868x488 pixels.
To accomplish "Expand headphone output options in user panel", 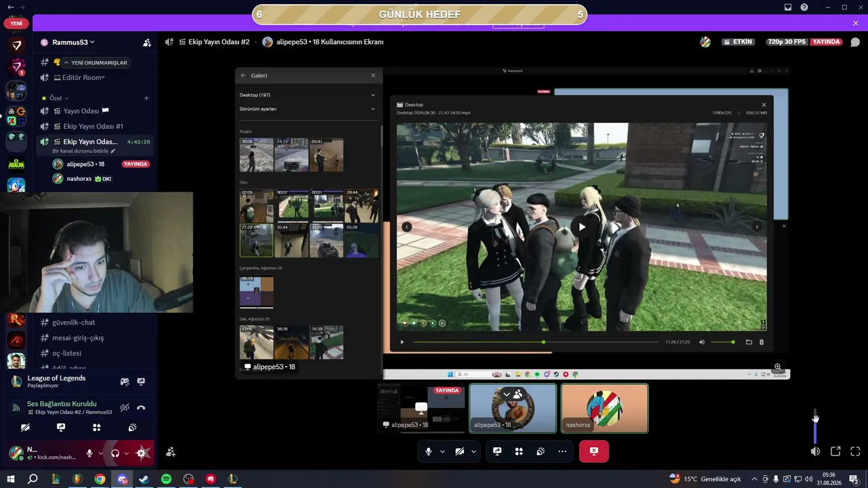I will pyautogui.click(x=126, y=453).
